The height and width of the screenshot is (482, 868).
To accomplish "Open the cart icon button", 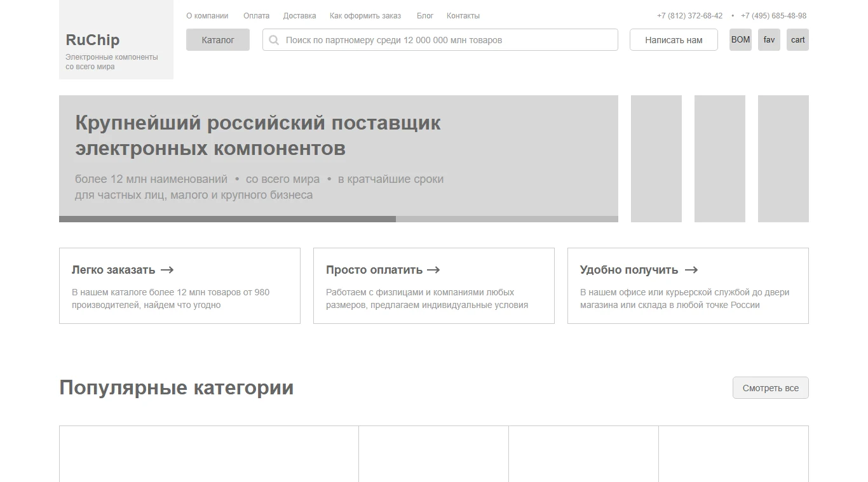I will [x=797, y=39].
